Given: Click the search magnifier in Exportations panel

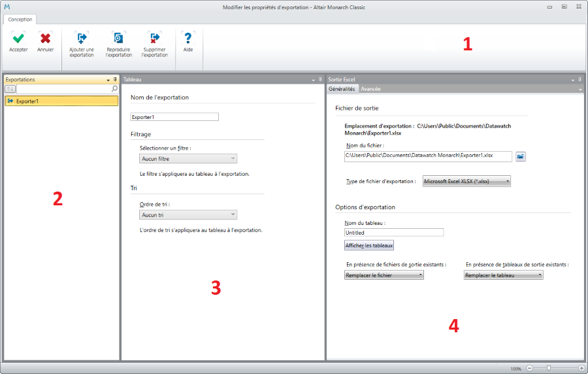Looking at the screenshot, I should (x=114, y=89).
